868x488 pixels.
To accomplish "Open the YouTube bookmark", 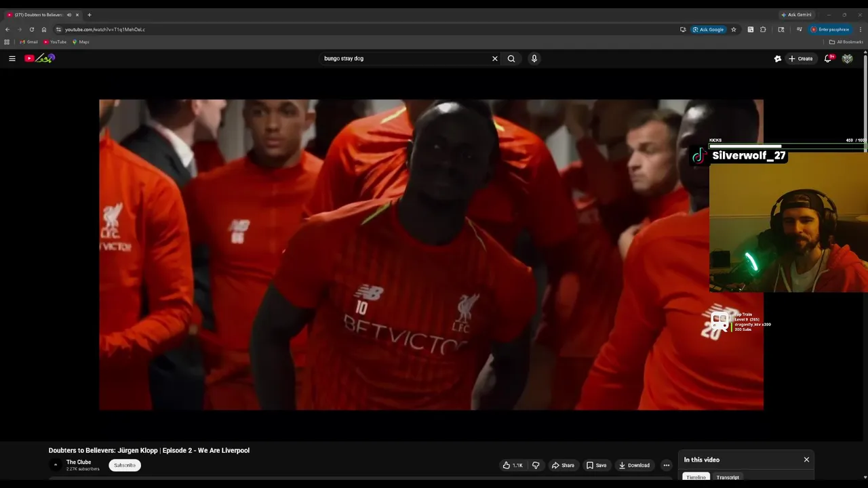I will pos(55,42).
